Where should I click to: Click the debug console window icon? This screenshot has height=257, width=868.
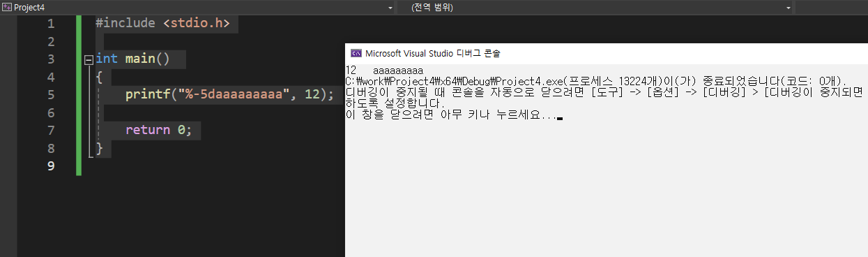click(356, 53)
